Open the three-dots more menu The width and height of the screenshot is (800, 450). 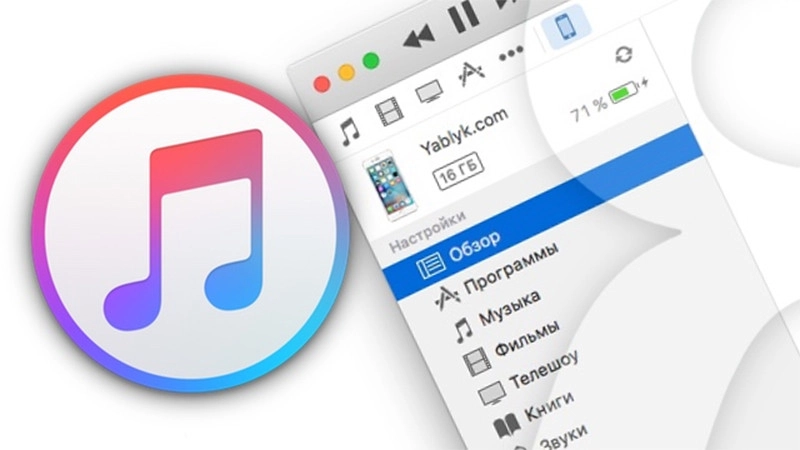(x=511, y=53)
